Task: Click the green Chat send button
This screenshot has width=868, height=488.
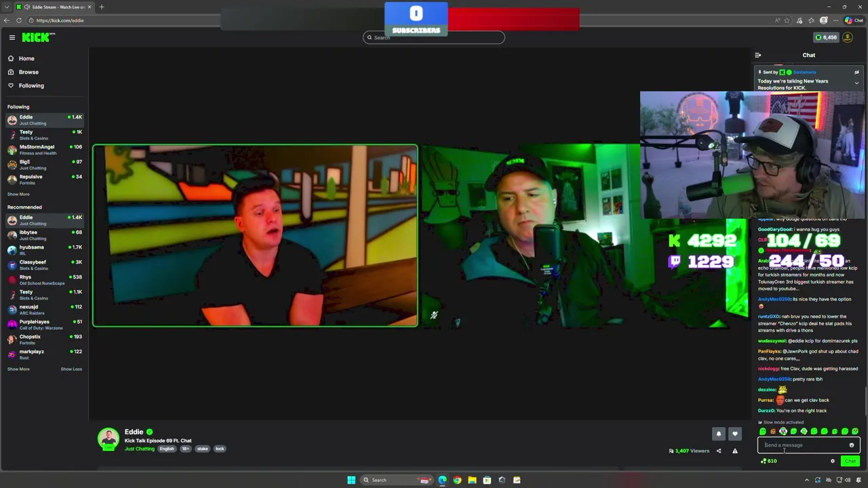Action: coord(850,461)
